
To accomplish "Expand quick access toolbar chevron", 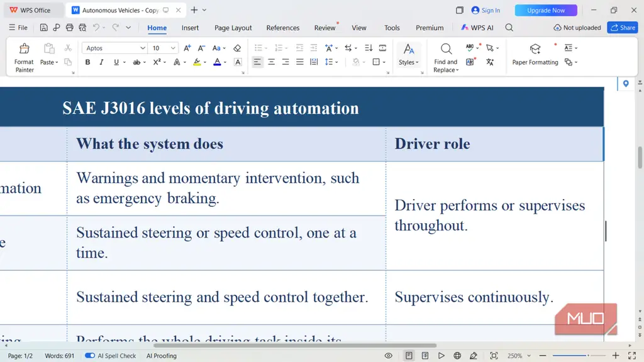I will [x=128, y=28].
